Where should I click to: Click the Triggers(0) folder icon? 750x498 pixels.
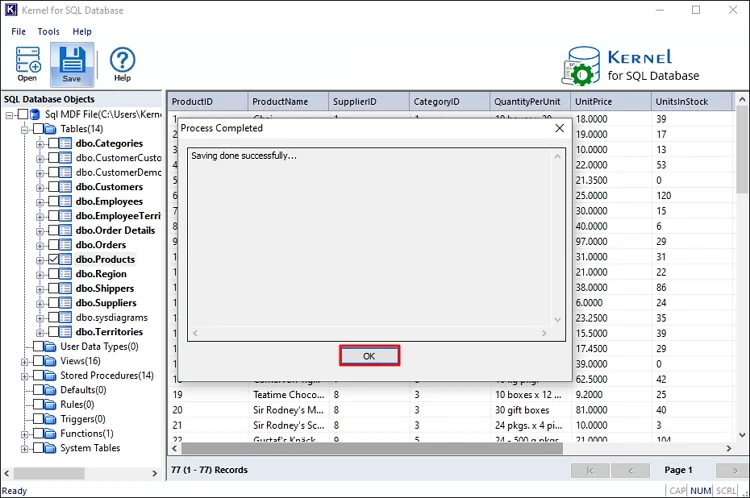pos(50,419)
